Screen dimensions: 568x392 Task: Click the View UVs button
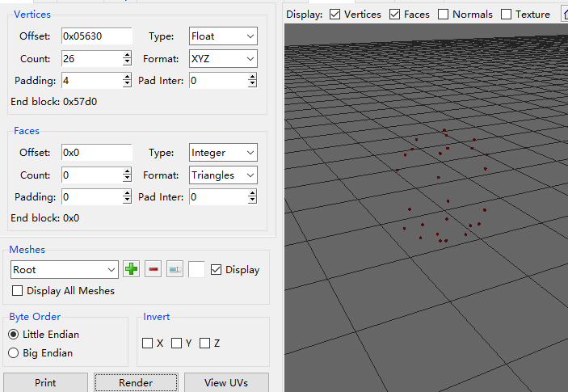point(226,383)
